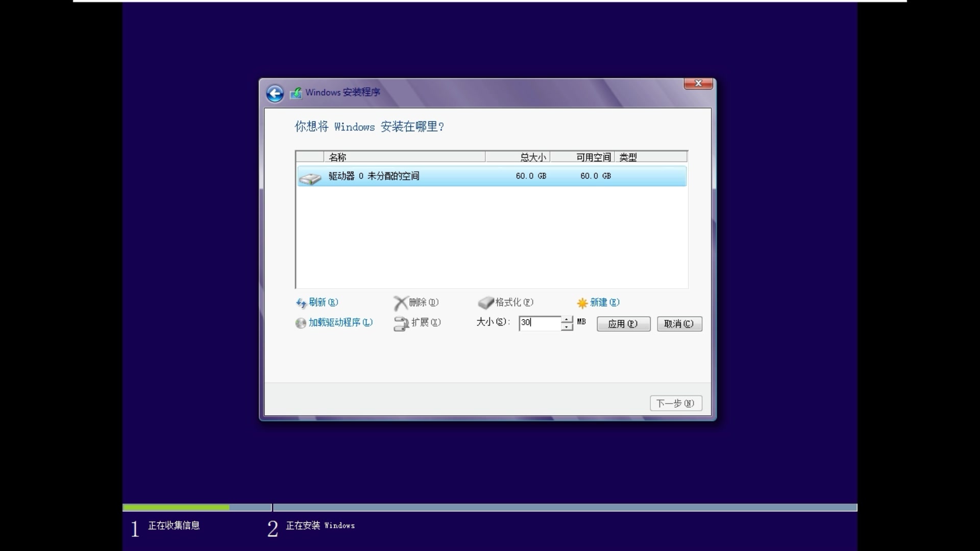Screen dimensions: 980x551
Task: Click the MB unit label
Action: click(x=581, y=322)
